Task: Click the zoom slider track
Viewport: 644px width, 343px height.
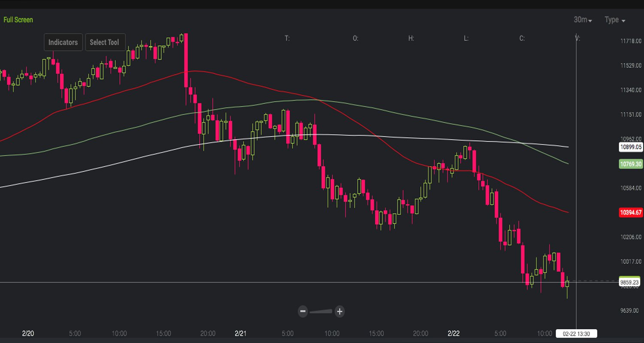Action: [321, 311]
